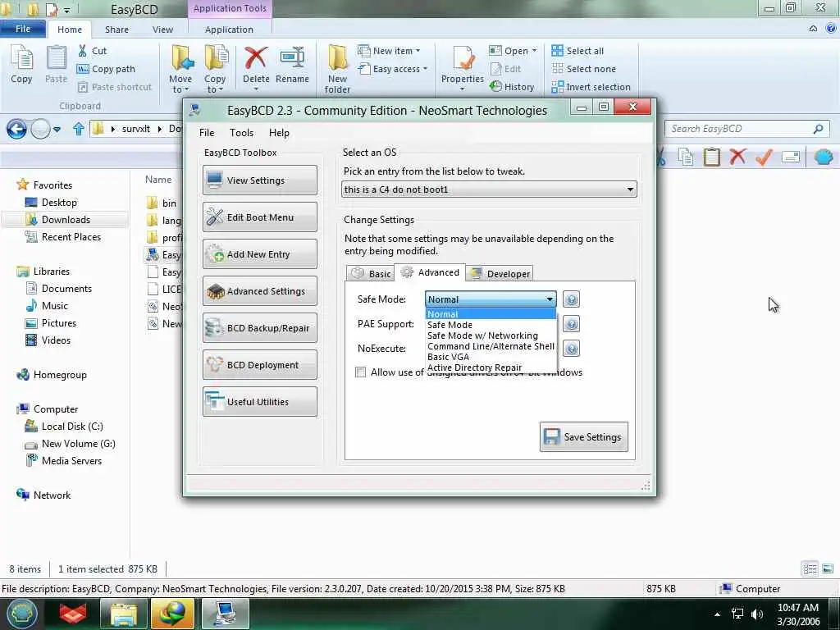
Task: Switch to the Developer tab
Action: click(x=500, y=274)
